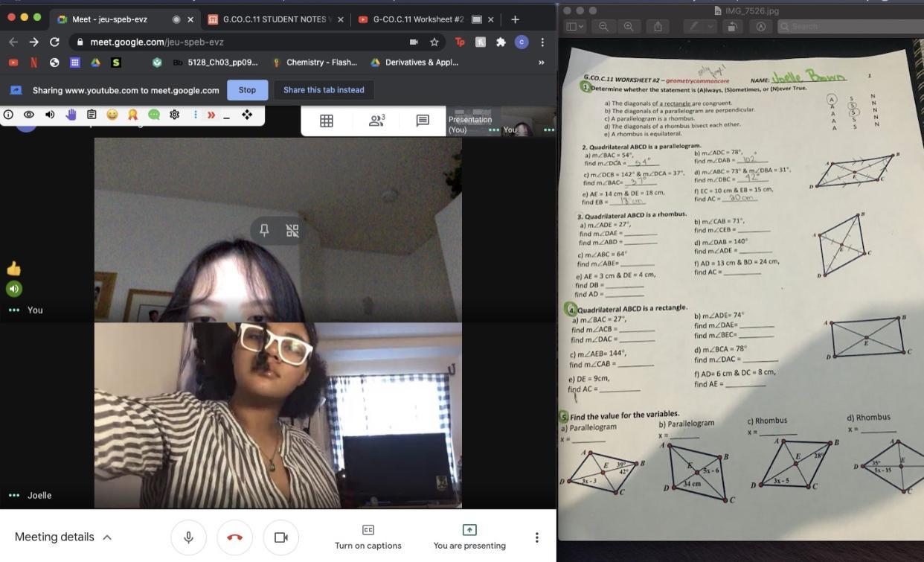This screenshot has width=924, height=562.
Task: Click the worksheet image in Preview window
Action: coord(741,290)
